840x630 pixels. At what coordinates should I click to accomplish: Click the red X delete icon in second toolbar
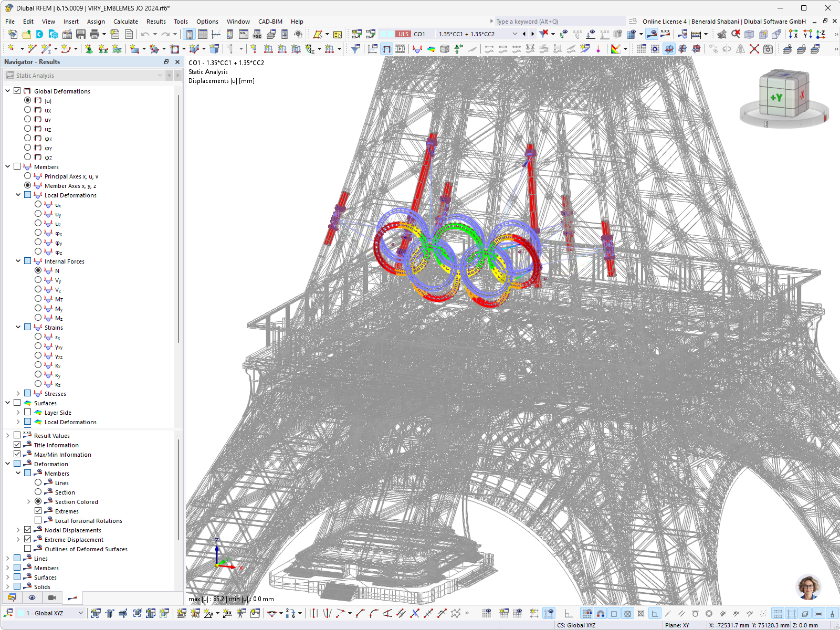pos(754,49)
